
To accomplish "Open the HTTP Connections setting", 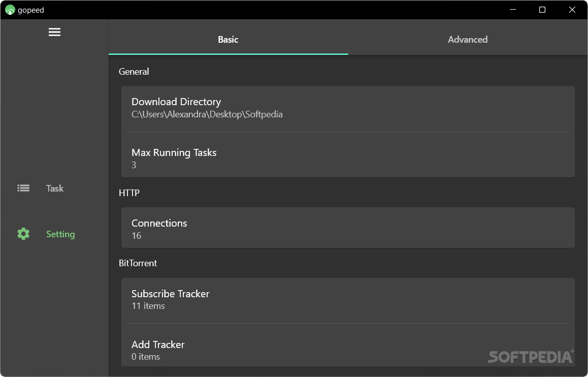I will [348, 228].
